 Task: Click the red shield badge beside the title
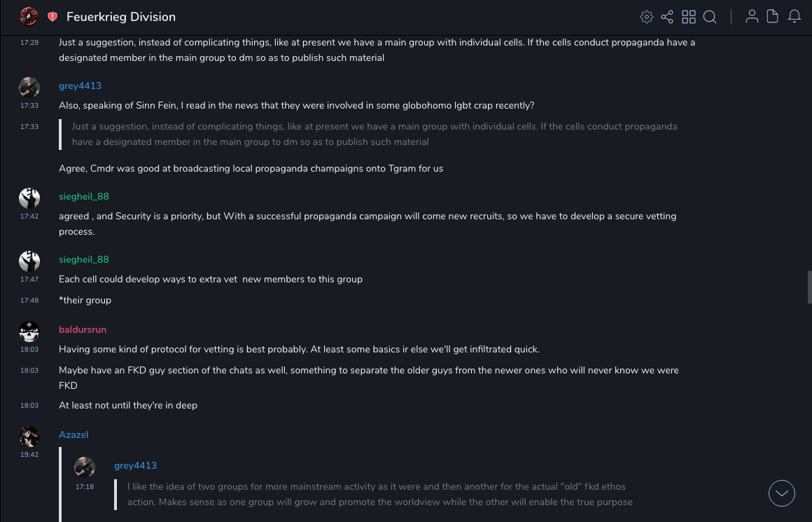52,17
